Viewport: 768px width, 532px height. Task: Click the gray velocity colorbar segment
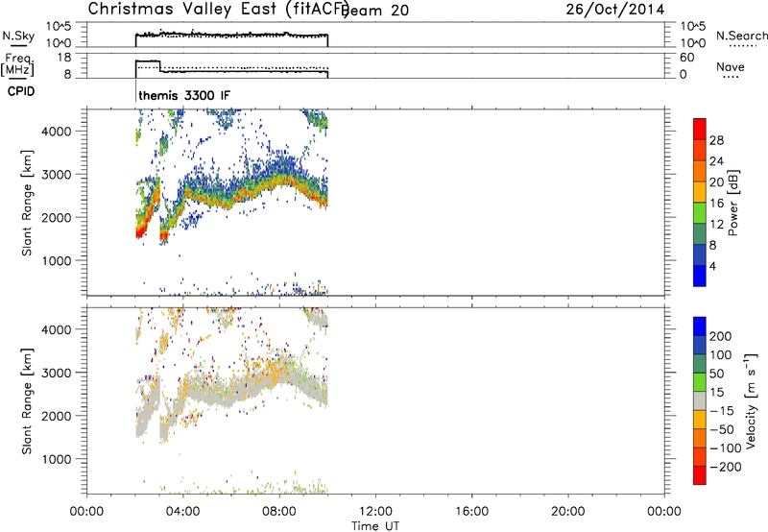pos(700,400)
